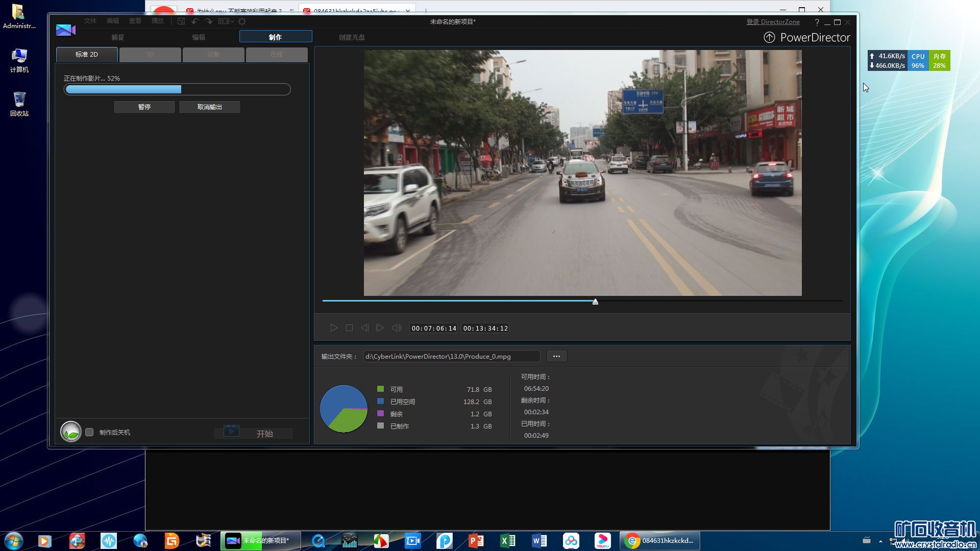Viewport: 980px width, 551px height.
Task: Open the preferences gear icon
Action: (242, 21)
